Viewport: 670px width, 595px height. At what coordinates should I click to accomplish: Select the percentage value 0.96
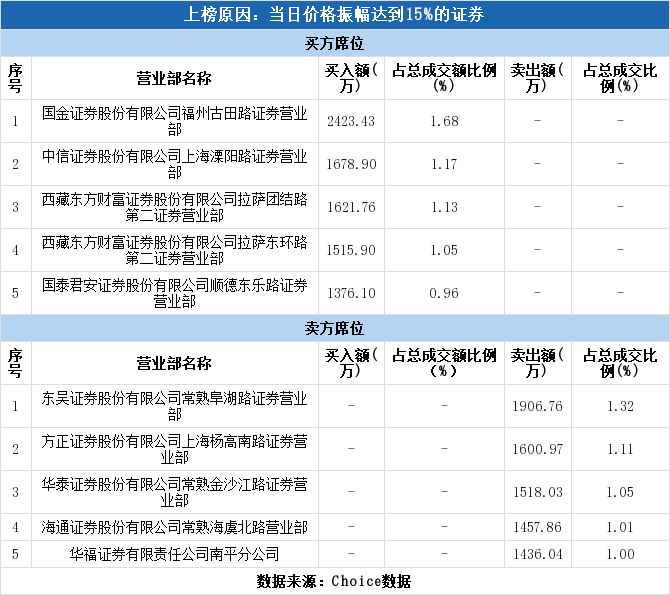(x=444, y=293)
